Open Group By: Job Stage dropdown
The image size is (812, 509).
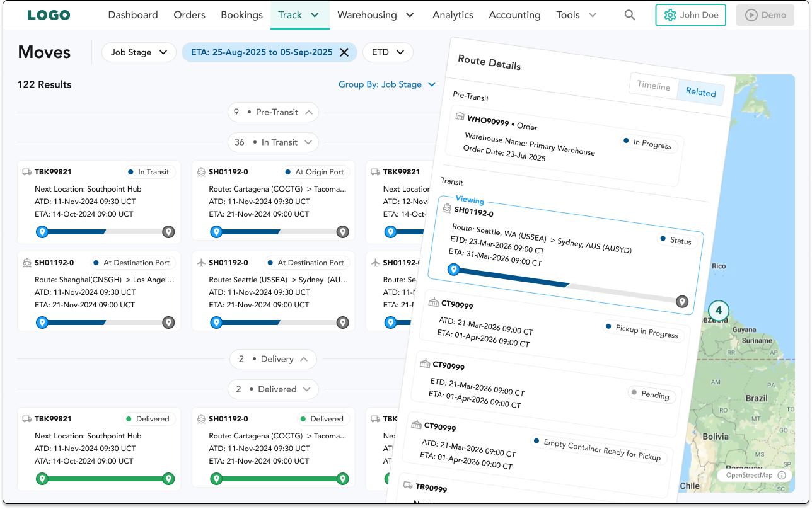pyautogui.click(x=387, y=84)
